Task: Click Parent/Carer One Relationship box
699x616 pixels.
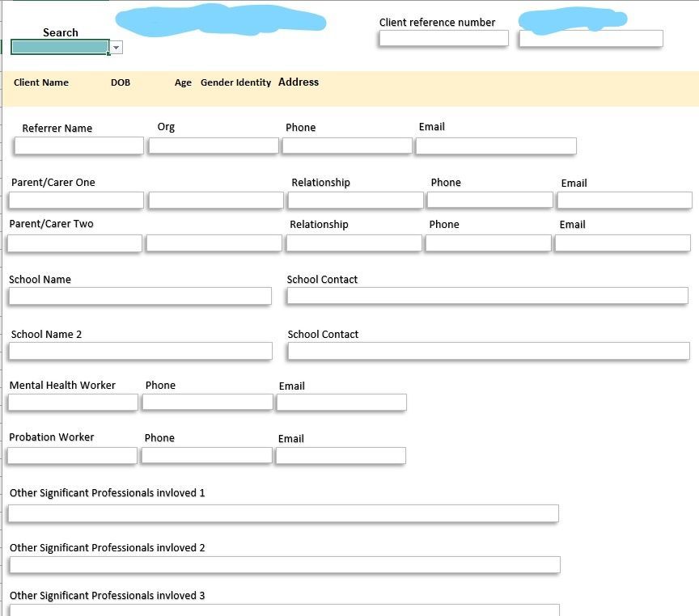Action: pyautogui.click(x=356, y=200)
